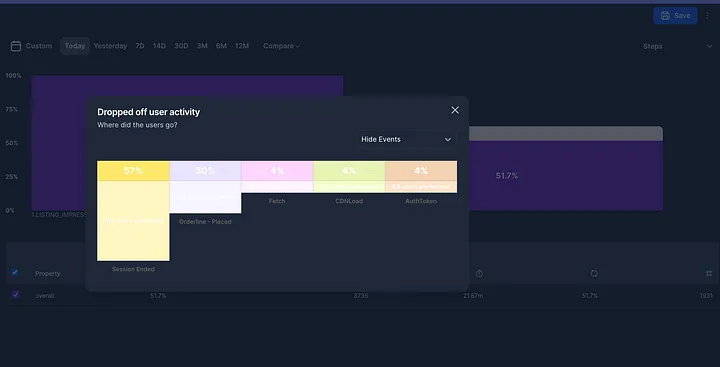Click the overall row label
The image size is (720, 367).
point(45,296)
